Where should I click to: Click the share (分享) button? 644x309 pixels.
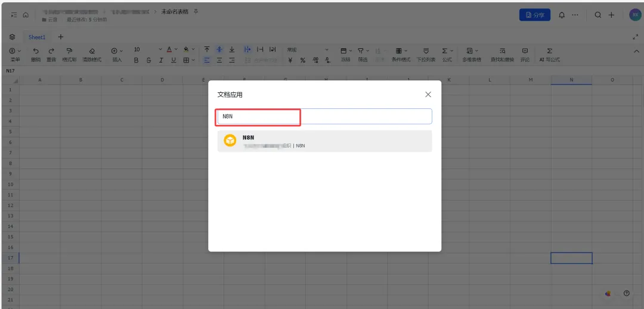click(535, 15)
